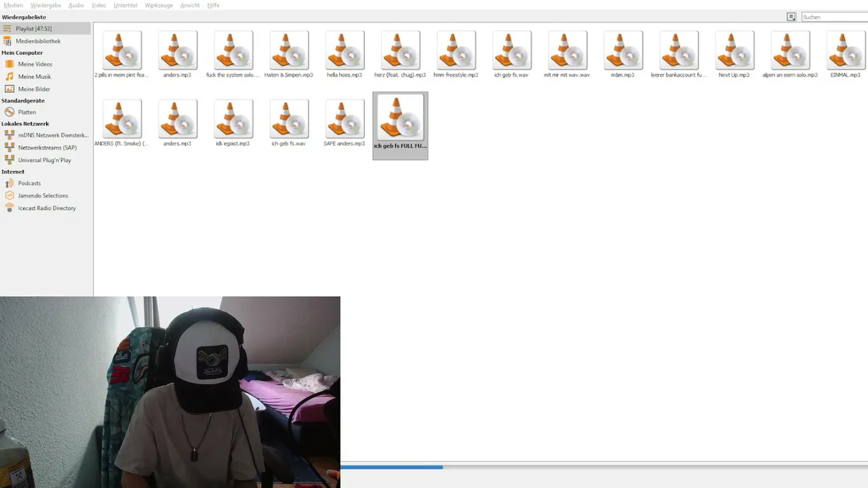The width and height of the screenshot is (868, 488).
Task: Select the herz (feat. chug).mp3 track icon
Action: click(x=400, y=50)
